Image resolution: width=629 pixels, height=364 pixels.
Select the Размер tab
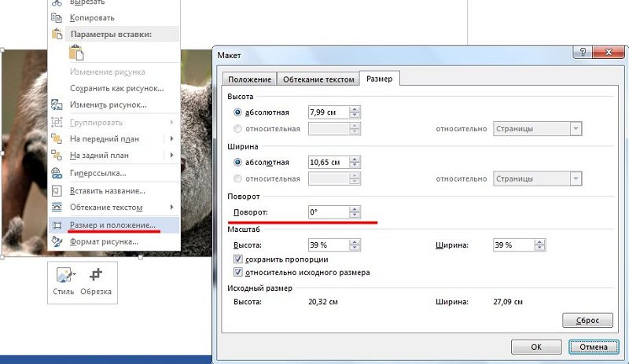tap(379, 79)
